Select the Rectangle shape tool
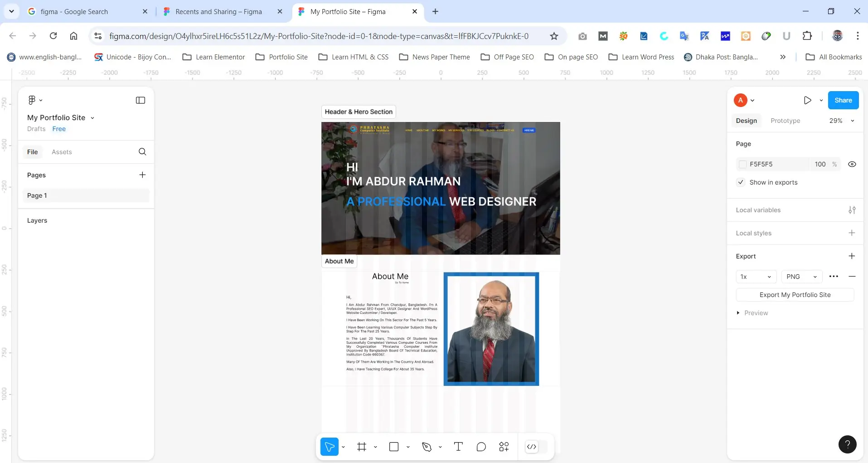The image size is (868, 463). [393, 447]
